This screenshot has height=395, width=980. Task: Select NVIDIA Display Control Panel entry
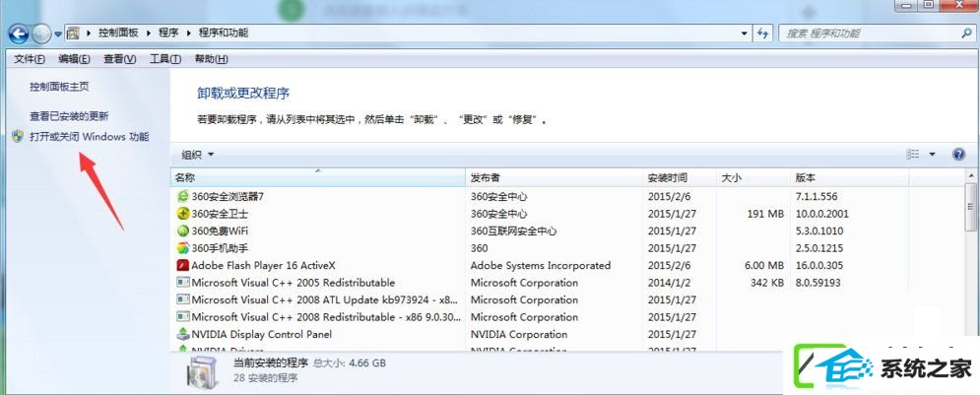(x=261, y=334)
